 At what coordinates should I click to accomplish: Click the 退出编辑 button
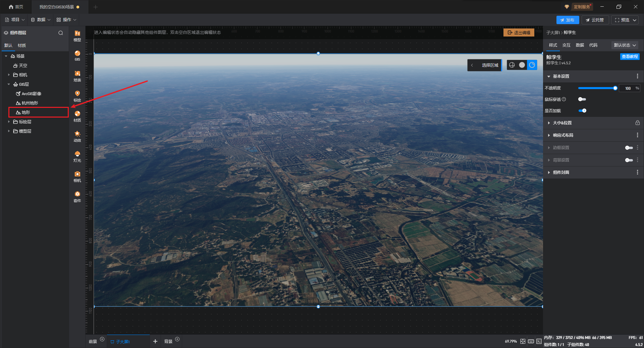519,32
